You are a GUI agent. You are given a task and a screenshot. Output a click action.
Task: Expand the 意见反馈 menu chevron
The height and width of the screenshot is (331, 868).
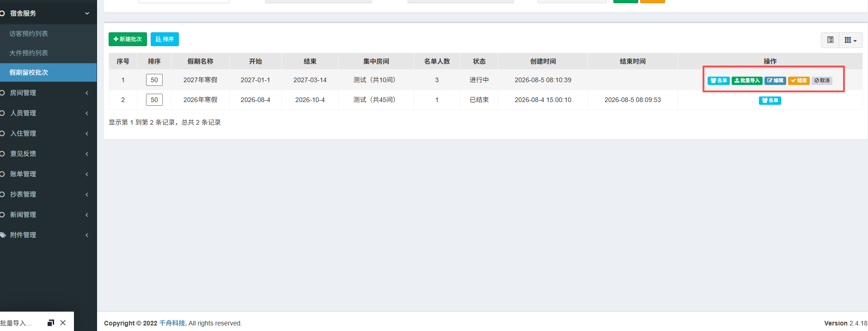click(87, 154)
